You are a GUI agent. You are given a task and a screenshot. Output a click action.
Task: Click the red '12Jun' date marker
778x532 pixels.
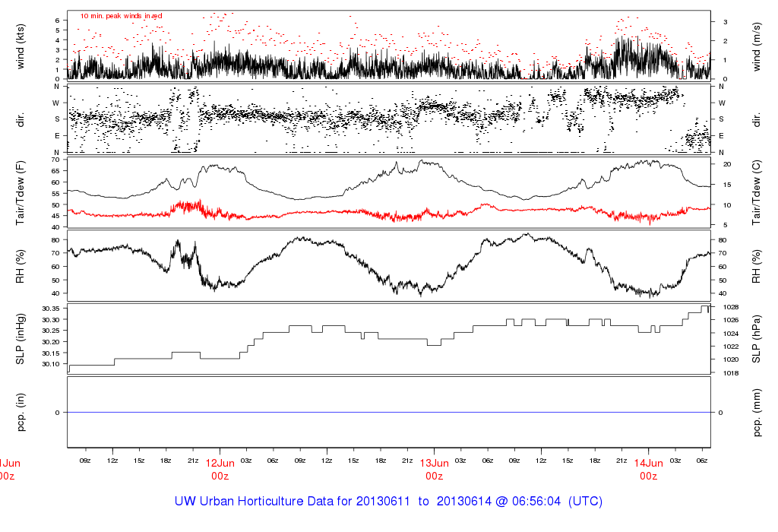pyautogui.click(x=220, y=462)
